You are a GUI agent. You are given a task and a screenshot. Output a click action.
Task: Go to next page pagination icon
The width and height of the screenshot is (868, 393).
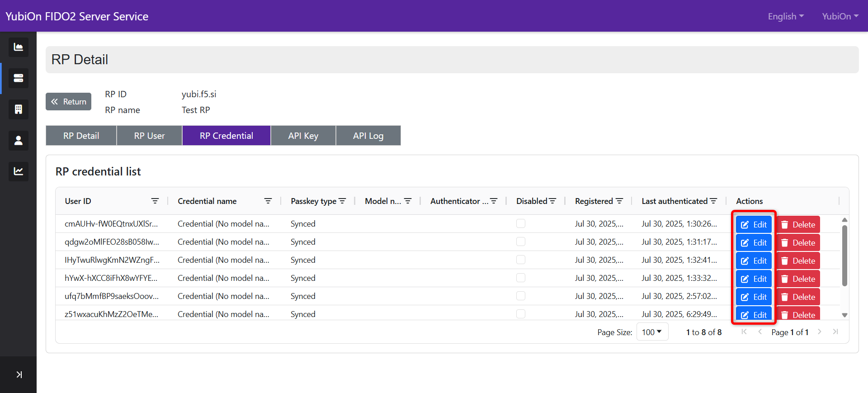point(820,332)
